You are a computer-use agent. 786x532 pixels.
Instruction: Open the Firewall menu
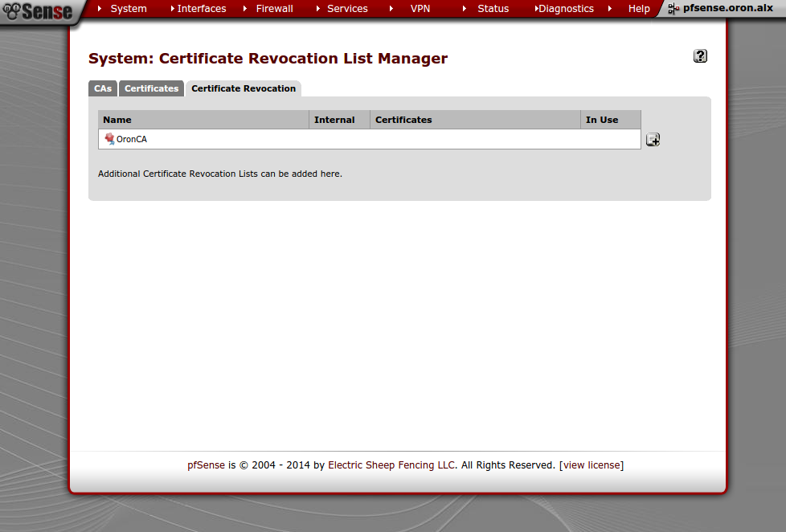(274, 9)
